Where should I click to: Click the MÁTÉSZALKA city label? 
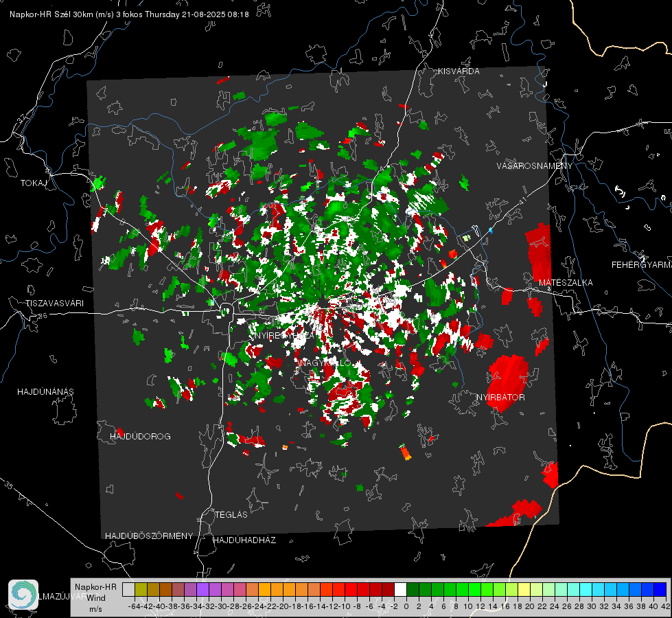pos(566,282)
